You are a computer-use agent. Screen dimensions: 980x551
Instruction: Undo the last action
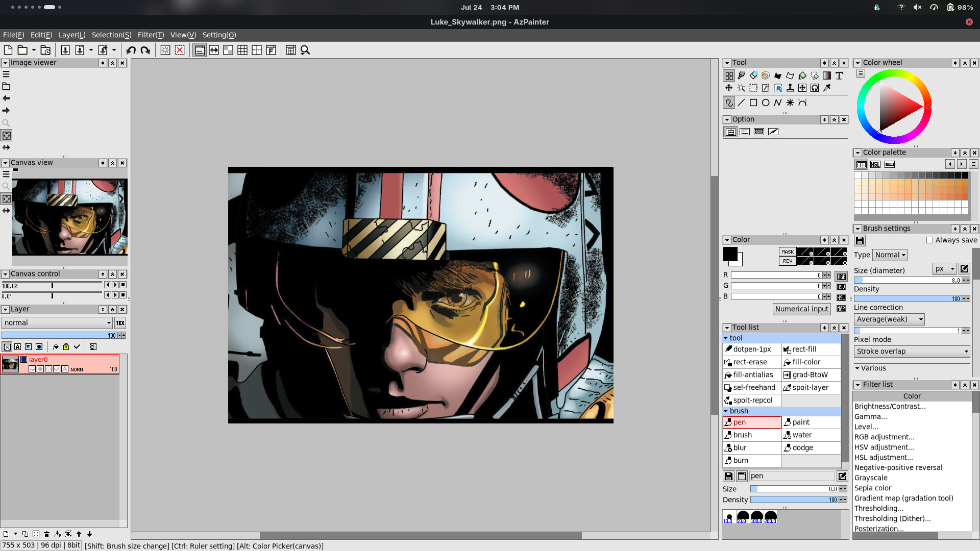tap(131, 50)
